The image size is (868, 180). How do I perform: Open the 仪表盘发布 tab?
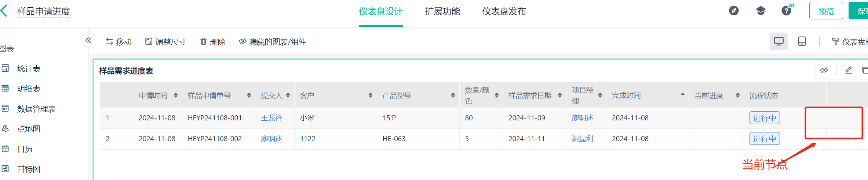tap(504, 11)
